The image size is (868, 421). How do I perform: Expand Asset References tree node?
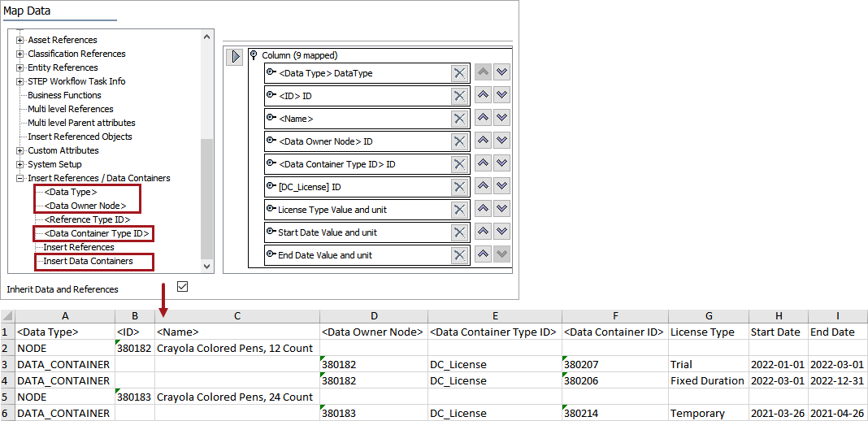coord(20,40)
